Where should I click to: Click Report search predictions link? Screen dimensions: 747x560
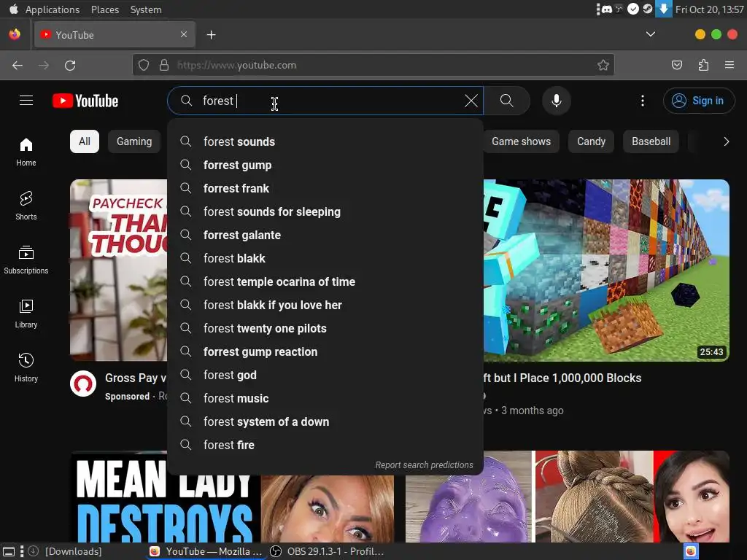[x=424, y=464]
